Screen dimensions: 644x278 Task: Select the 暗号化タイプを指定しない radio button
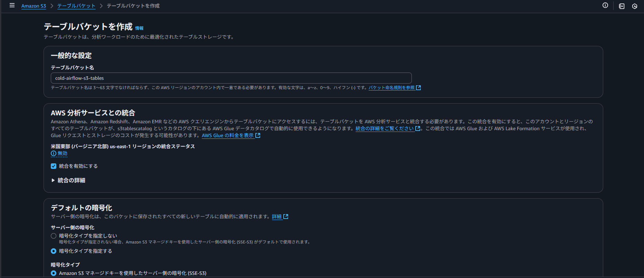pyautogui.click(x=54, y=236)
